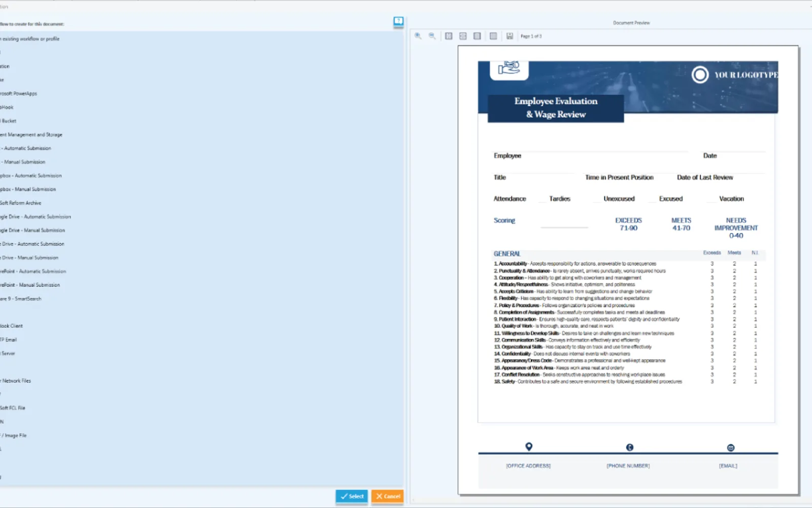Select the Outlook Client entry
This screenshot has height=508, width=812.
coord(12,326)
